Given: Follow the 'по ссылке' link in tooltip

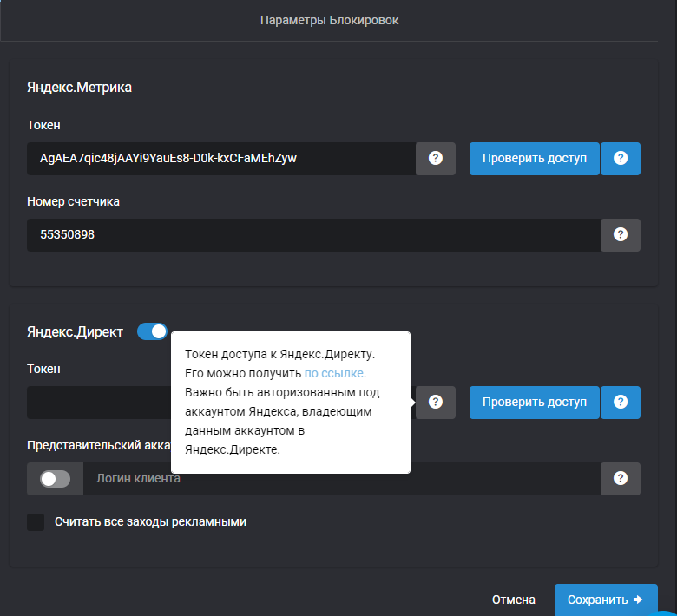Looking at the screenshot, I should 334,373.
